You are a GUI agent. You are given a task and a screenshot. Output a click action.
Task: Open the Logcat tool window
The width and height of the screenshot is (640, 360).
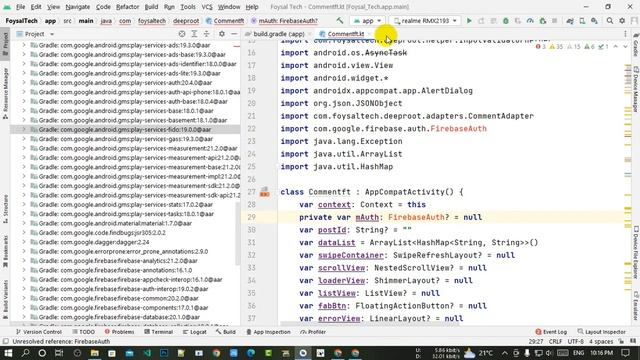(x=194, y=332)
